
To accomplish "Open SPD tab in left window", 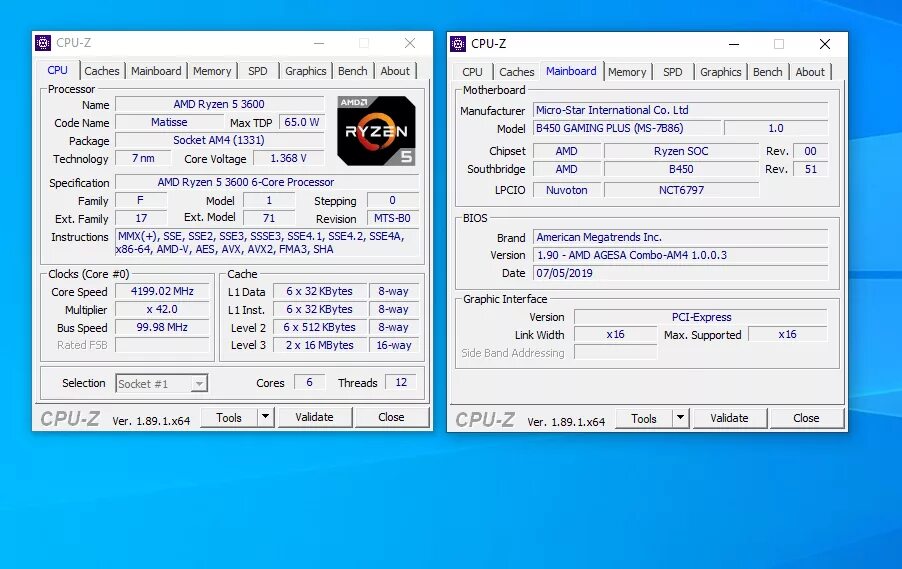I will tap(258, 71).
